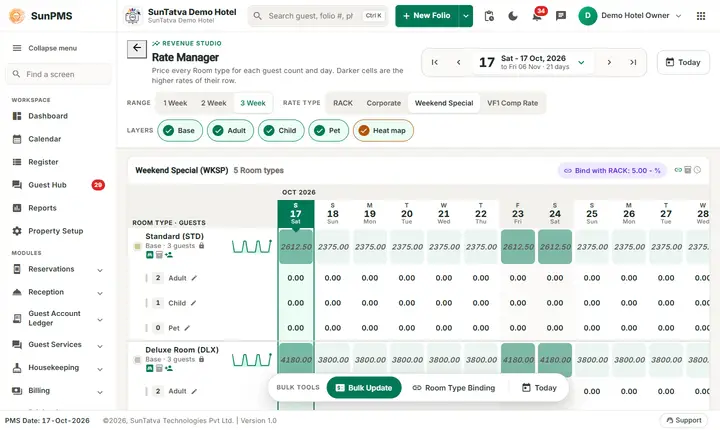Image resolution: width=720 pixels, height=430 pixels.
Task: Click the green link icon near Bind with RACK
Action: tap(678, 170)
